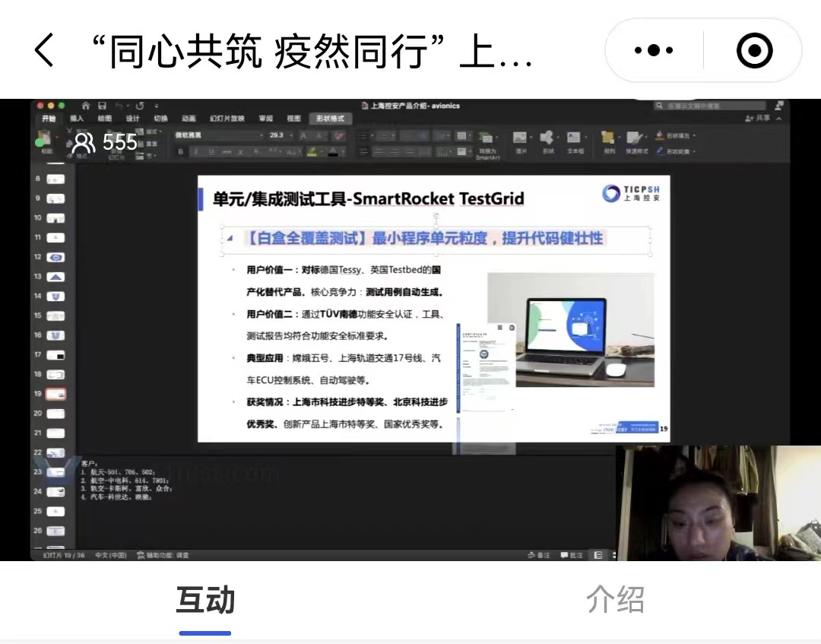Toggle bold formatting button
The image size is (821, 644).
tap(181, 151)
